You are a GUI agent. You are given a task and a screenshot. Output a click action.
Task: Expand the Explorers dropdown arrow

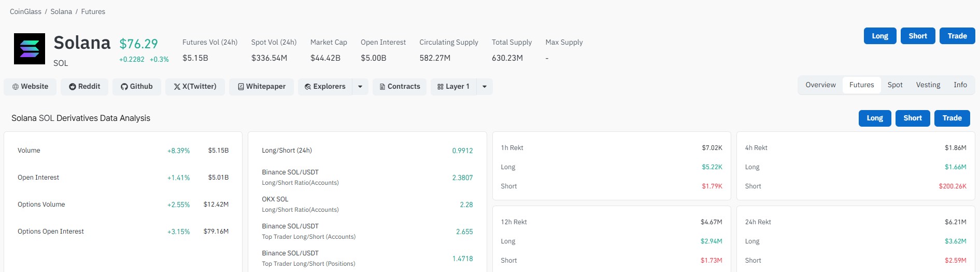pyautogui.click(x=360, y=87)
